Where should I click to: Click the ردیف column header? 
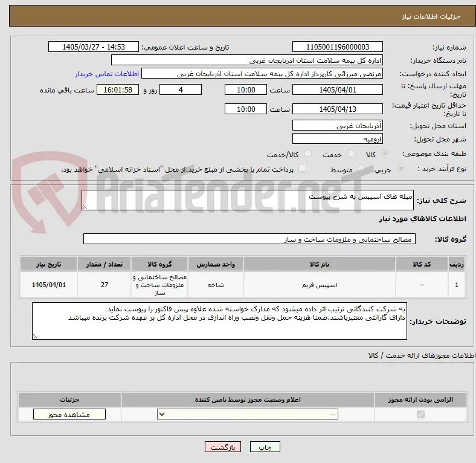tap(456, 264)
